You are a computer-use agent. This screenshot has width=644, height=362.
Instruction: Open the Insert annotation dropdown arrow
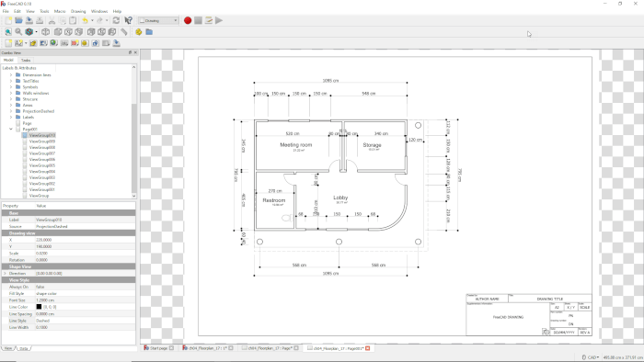[26, 43]
